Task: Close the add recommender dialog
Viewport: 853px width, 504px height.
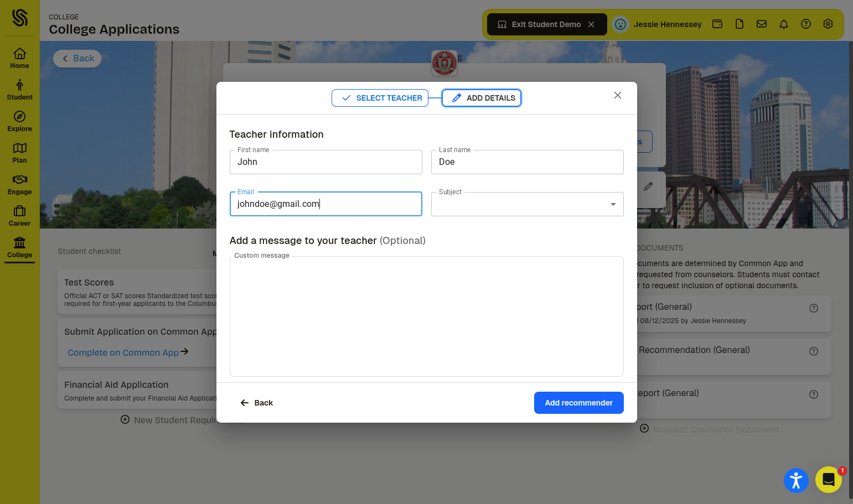Action: [618, 95]
